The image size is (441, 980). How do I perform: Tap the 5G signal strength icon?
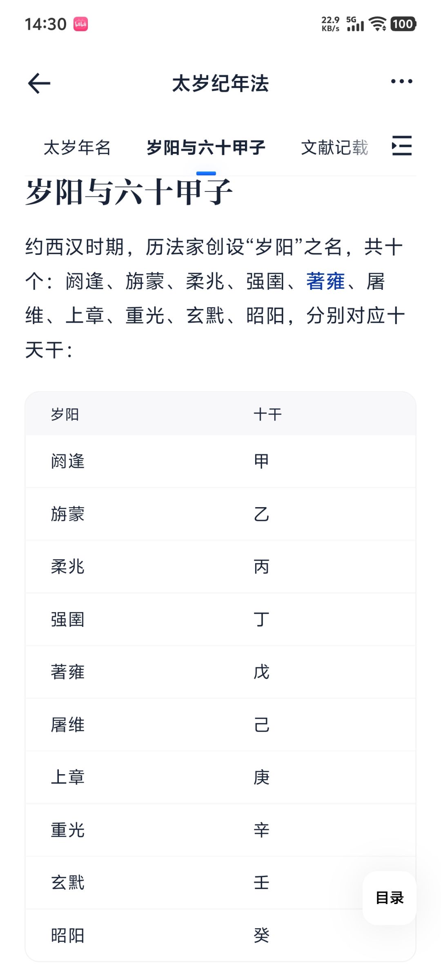[x=355, y=24]
